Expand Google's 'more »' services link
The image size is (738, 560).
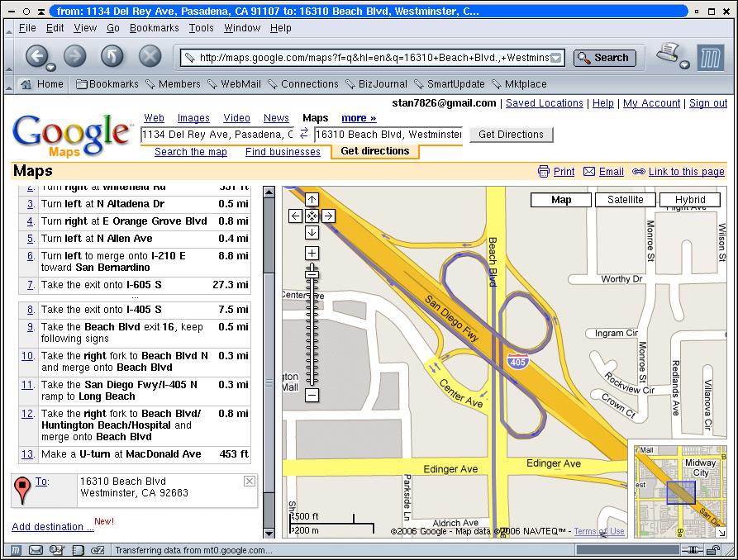coord(359,118)
